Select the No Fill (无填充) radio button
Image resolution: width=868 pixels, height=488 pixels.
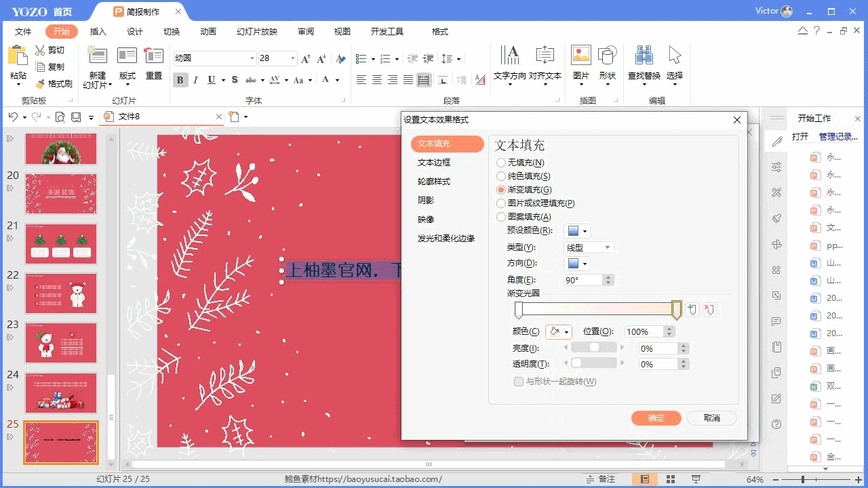[501, 163]
